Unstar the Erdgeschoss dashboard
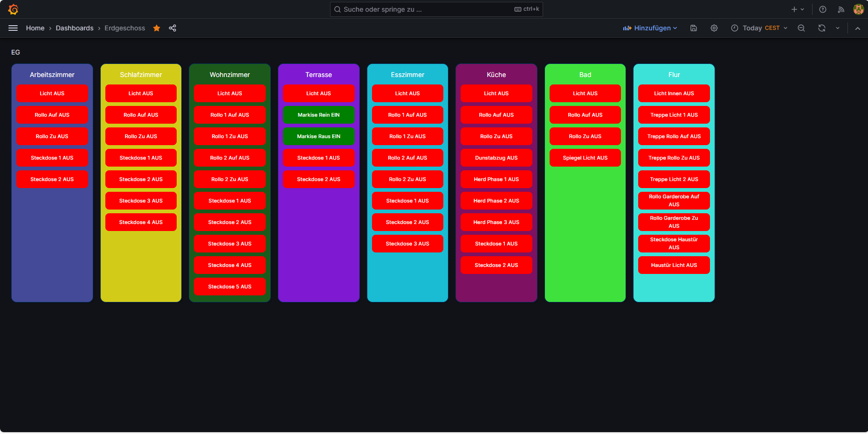The image size is (868, 434). [x=157, y=28]
